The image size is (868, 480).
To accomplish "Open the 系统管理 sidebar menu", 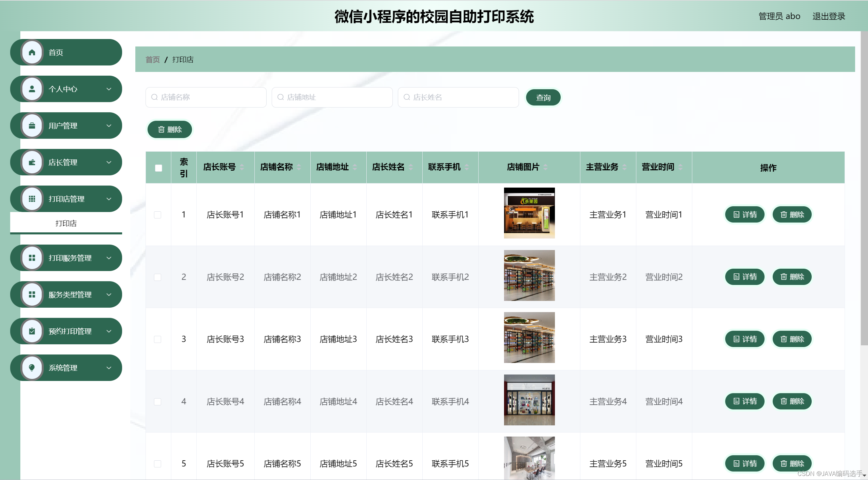I will (66, 368).
